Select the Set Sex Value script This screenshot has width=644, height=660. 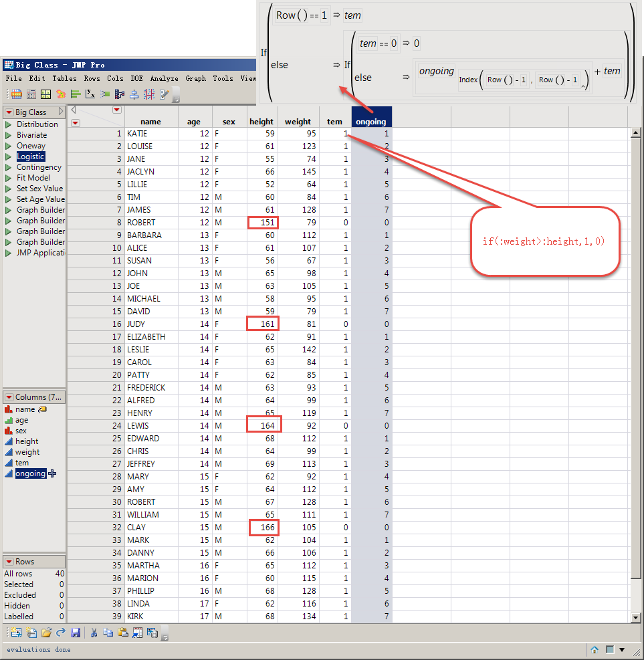[x=39, y=189]
